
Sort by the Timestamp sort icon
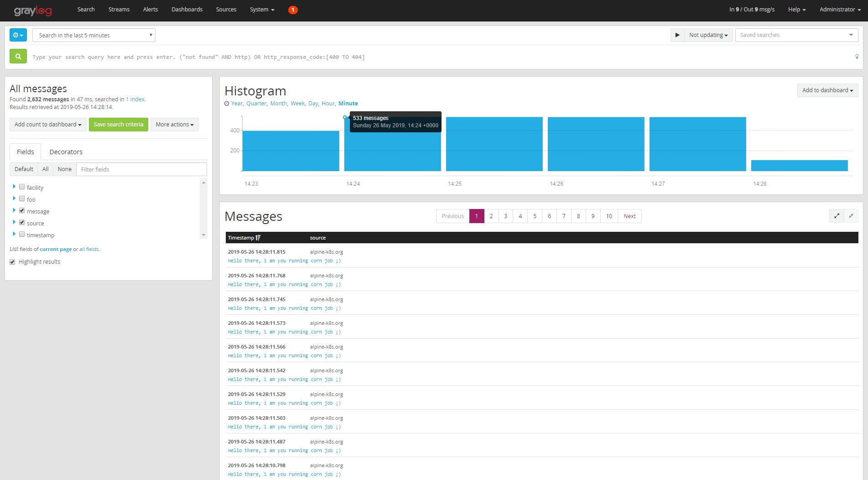(258, 238)
